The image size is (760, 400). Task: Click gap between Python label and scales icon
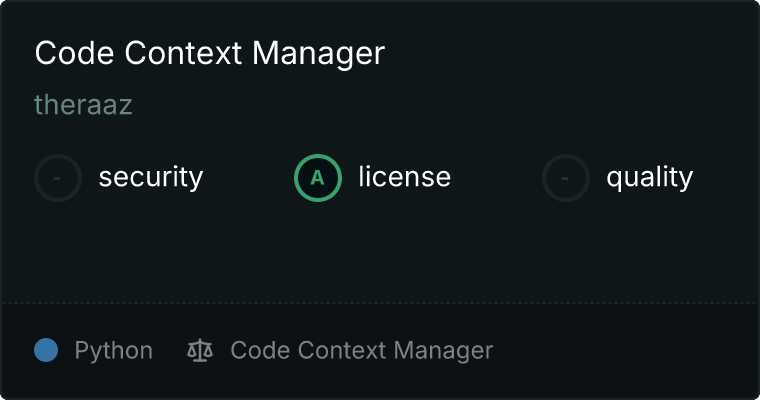(170, 350)
